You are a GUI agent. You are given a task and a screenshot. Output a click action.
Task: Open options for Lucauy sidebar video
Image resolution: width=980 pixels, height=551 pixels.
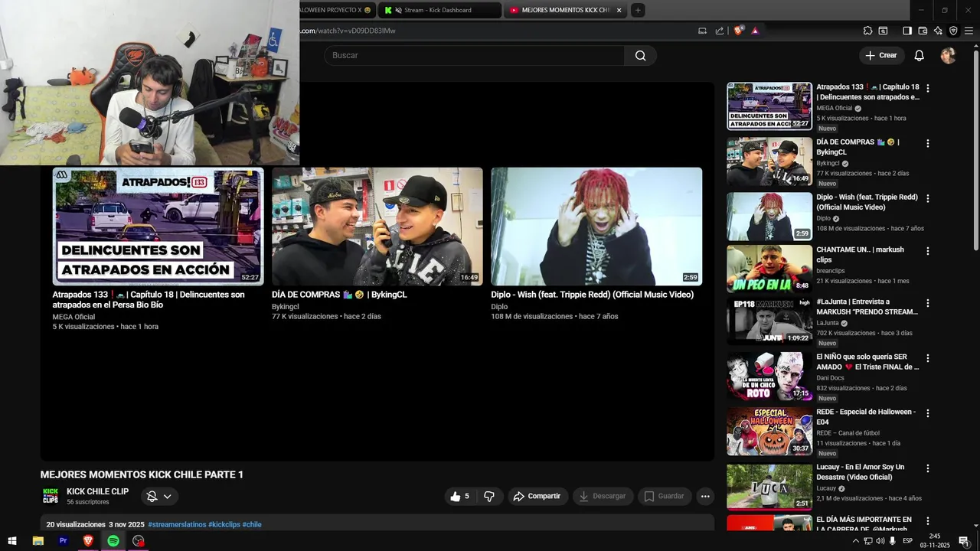928,468
